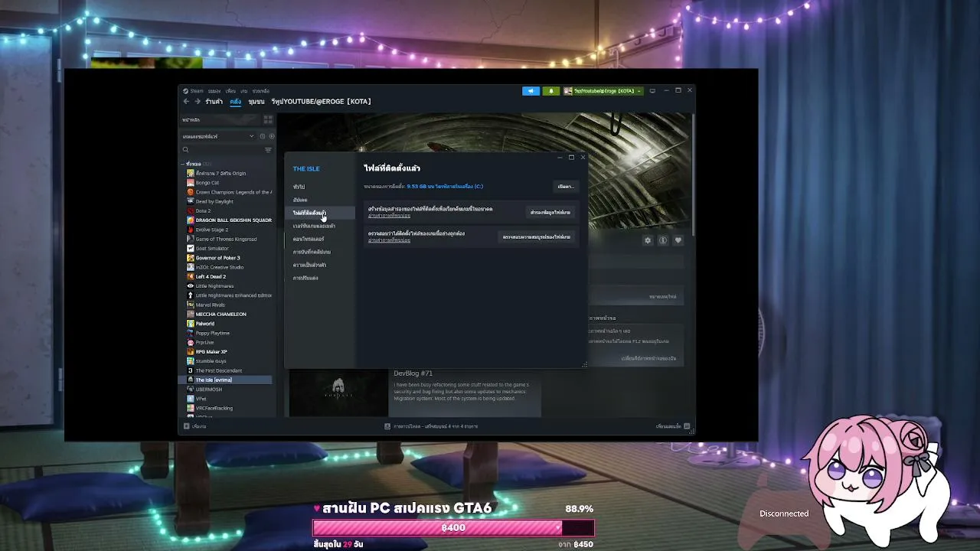This screenshot has width=980, height=551.
Task: Open the green notifications bell
Action: point(550,91)
